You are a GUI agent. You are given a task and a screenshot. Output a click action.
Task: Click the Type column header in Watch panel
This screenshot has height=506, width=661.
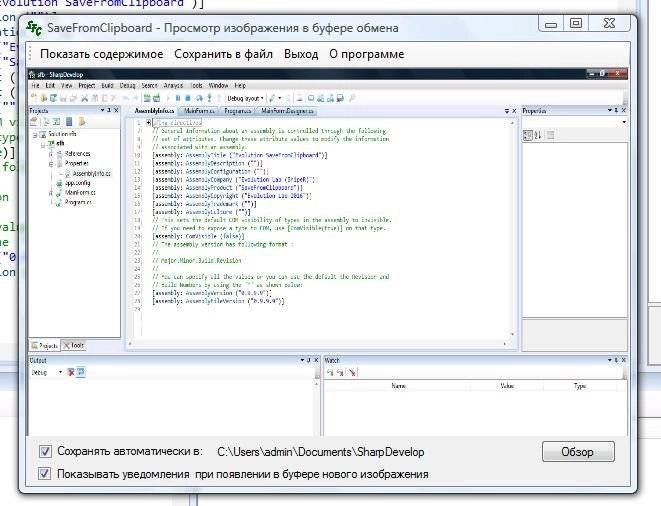click(x=580, y=386)
